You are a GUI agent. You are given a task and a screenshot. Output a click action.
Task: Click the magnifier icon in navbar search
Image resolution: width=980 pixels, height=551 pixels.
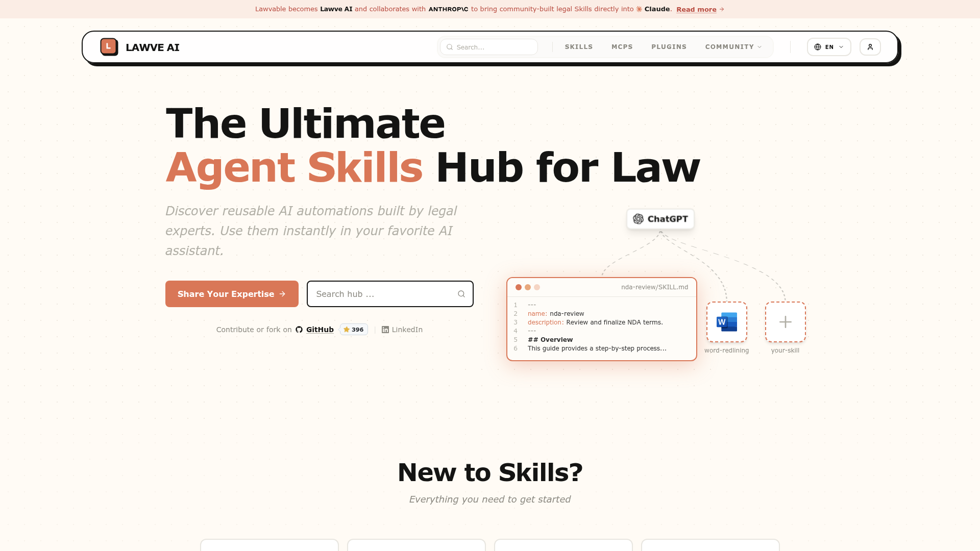point(450,47)
